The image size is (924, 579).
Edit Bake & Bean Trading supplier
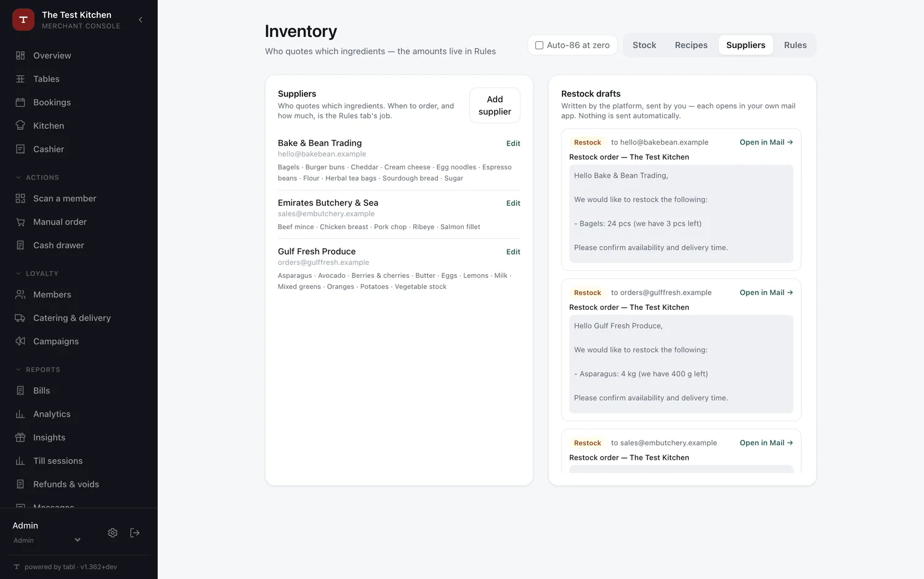click(x=513, y=144)
